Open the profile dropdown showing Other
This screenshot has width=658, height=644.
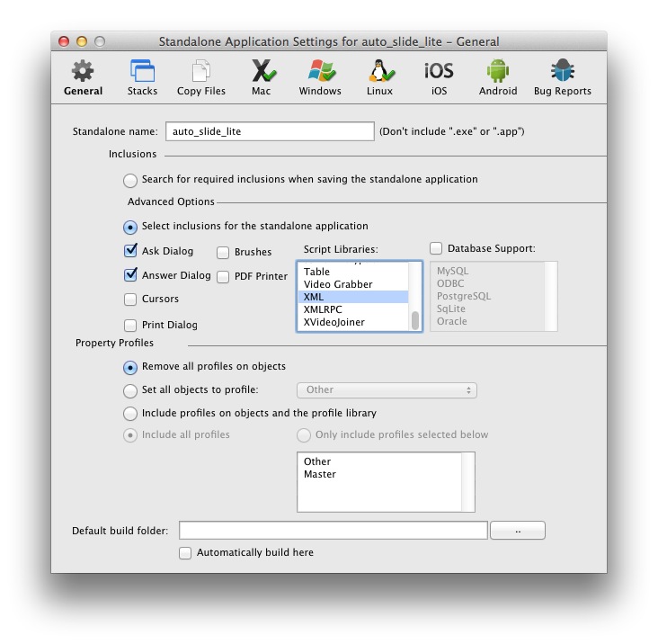pos(387,390)
